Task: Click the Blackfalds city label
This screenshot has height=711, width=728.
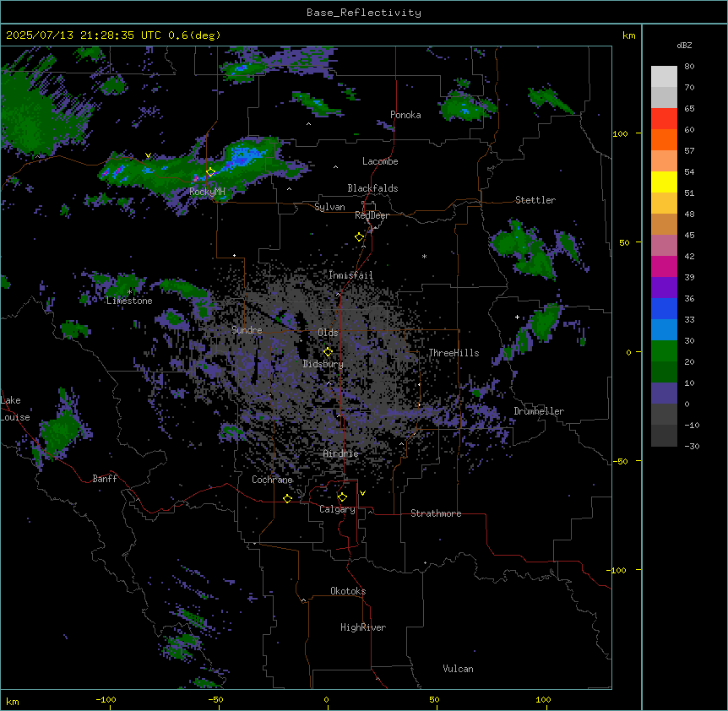Action: [372, 188]
